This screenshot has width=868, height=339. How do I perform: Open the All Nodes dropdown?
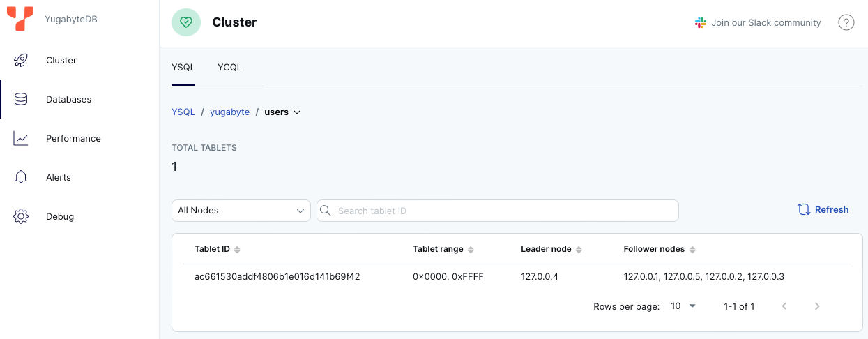(241, 211)
